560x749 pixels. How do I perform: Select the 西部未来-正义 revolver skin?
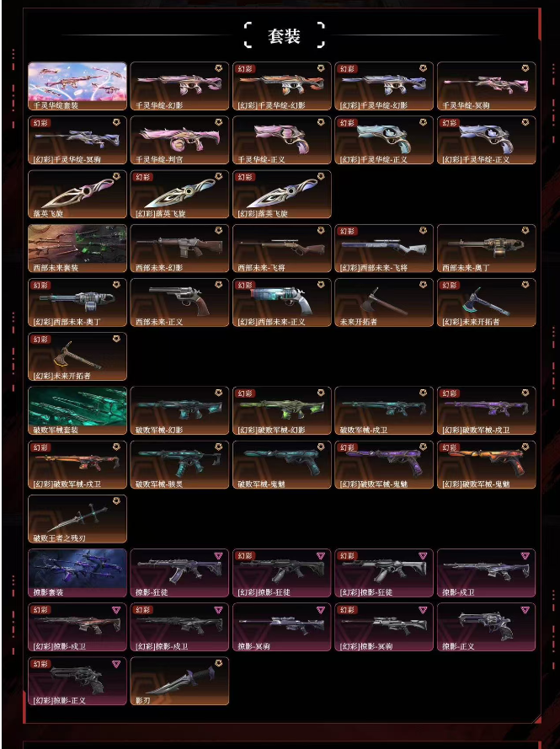[x=179, y=302]
